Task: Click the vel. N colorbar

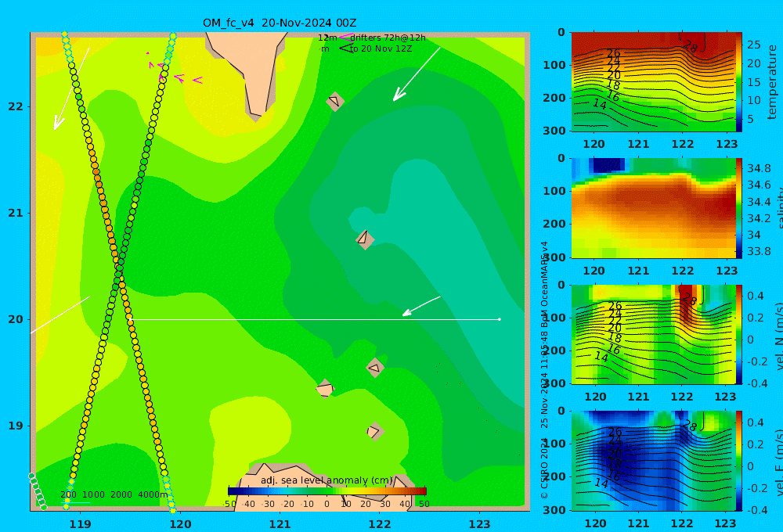Action: point(739,334)
